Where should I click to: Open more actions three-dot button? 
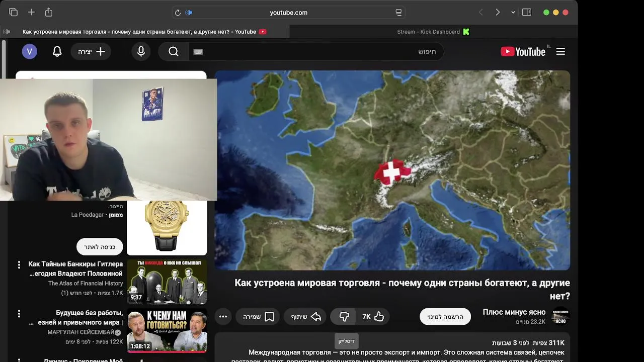click(x=223, y=316)
